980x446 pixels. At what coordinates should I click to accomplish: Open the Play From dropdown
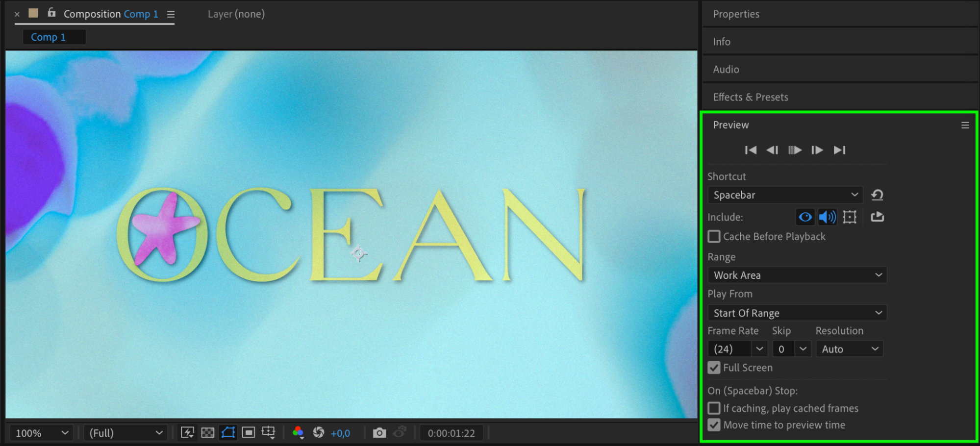797,313
